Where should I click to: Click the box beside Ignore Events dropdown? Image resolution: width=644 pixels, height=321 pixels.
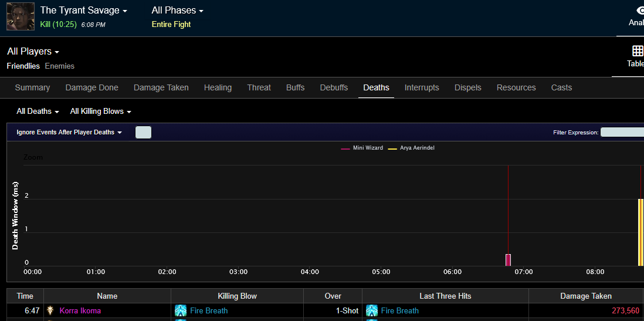click(143, 133)
